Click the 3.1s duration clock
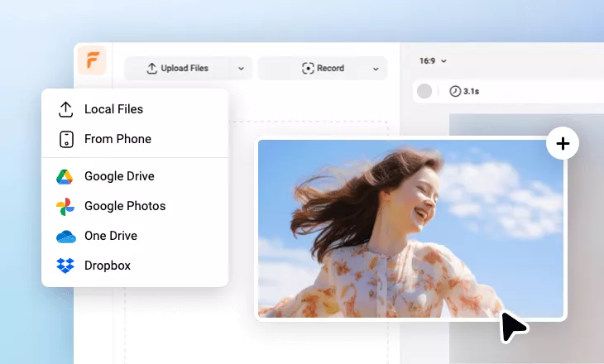The height and width of the screenshot is (364, 604). 464,91
